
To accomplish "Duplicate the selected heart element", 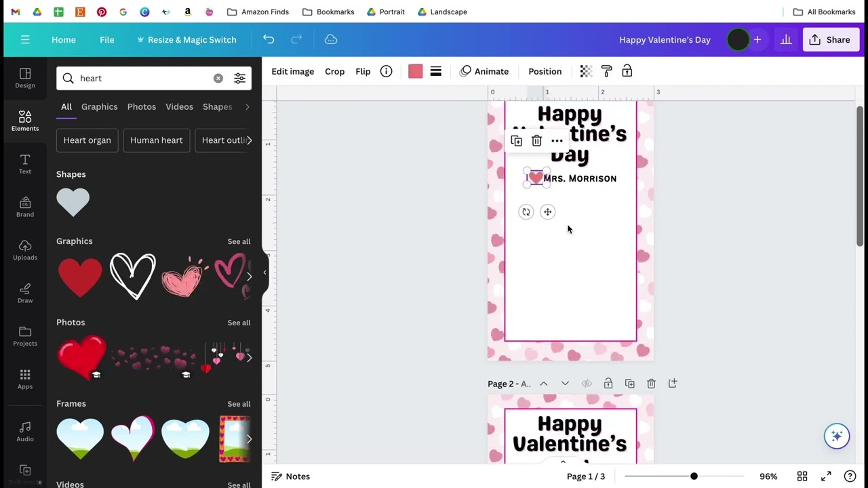I will click(516, 140).
